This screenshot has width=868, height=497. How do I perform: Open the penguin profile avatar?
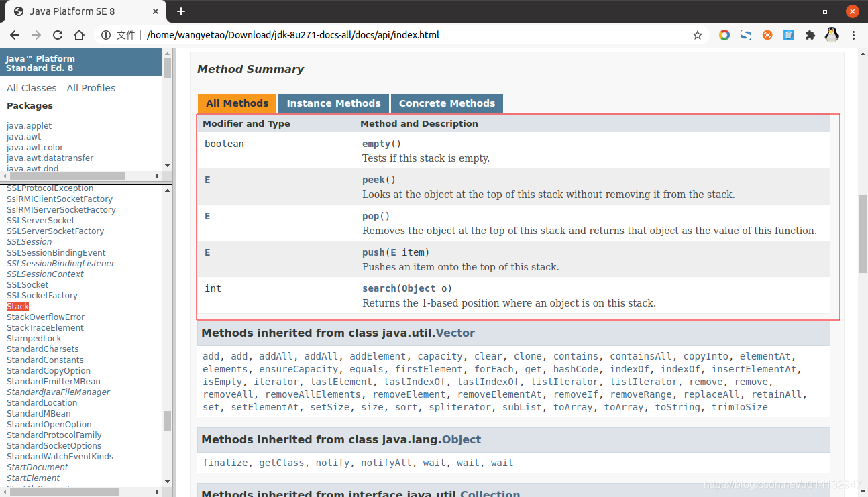[832, 35]
